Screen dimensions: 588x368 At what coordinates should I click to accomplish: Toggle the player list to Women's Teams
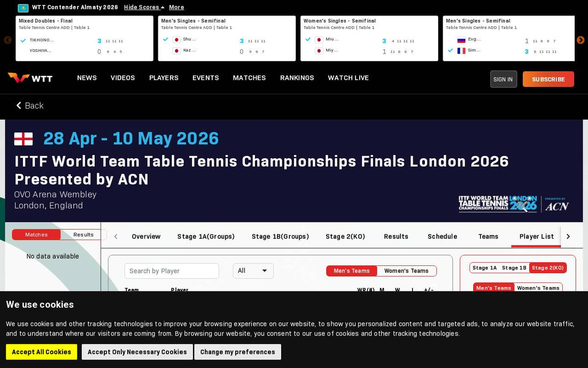pyautogui.click(x=406, y=271)
